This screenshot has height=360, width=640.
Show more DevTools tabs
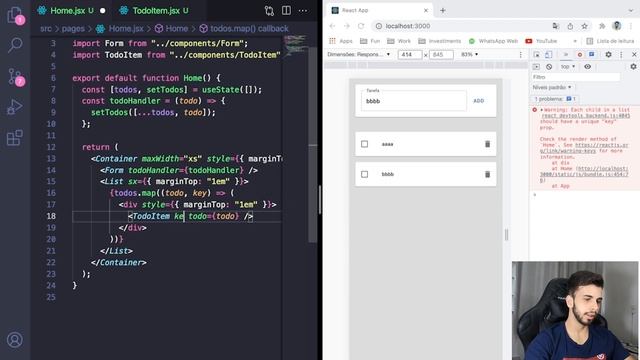[566, 55]
